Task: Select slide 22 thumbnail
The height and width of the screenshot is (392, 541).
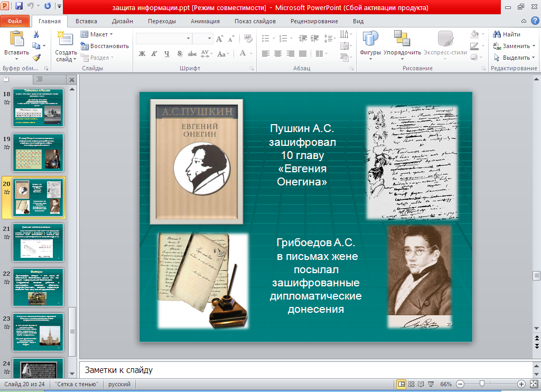Action: click(x=38, y=287)
